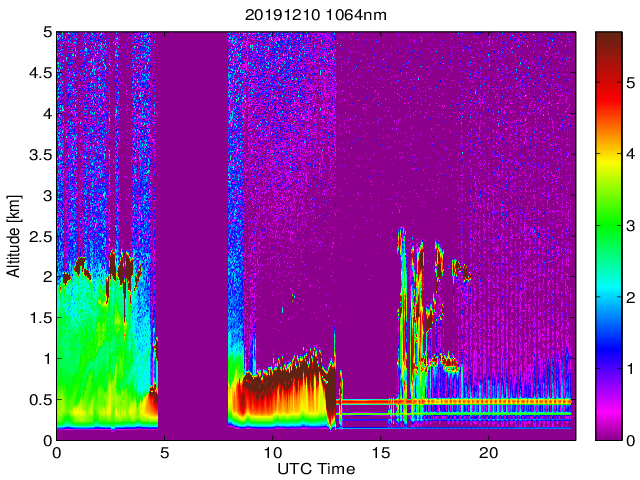Click the horizontal red stripe near 0.5 km

[453, 402]
